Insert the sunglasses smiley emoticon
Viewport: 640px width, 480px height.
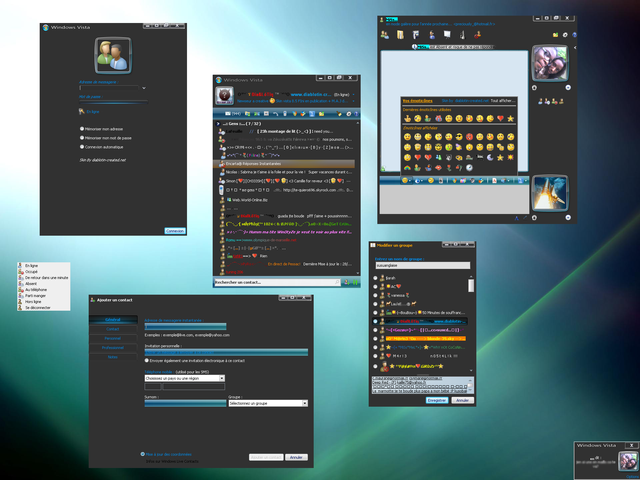click(x=459, y=137)
